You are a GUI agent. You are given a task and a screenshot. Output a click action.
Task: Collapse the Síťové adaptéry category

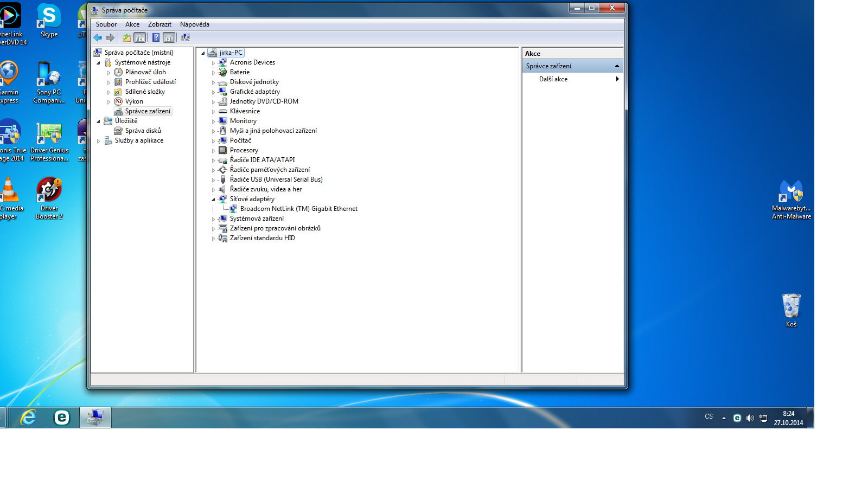[x=213, y=200]
